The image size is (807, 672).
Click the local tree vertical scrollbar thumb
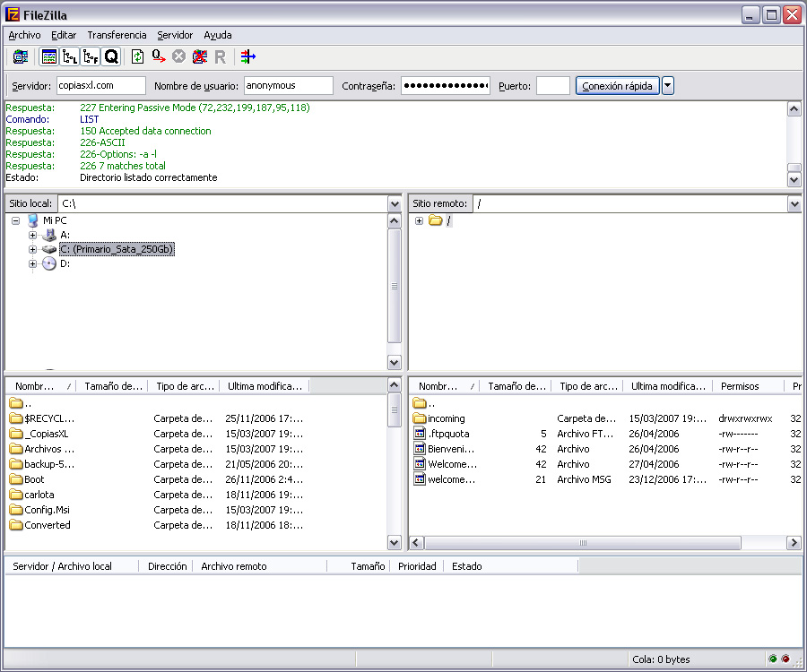395,286
